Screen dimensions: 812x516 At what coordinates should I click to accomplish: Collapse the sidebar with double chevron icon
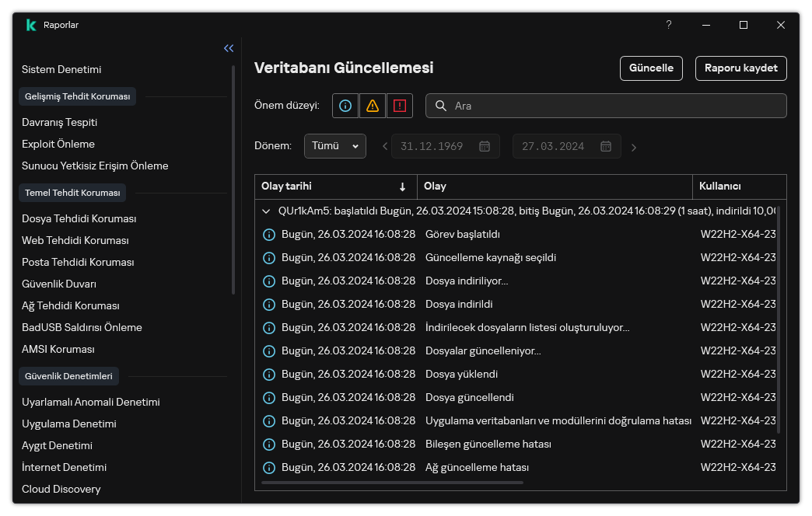click(229, 48)
